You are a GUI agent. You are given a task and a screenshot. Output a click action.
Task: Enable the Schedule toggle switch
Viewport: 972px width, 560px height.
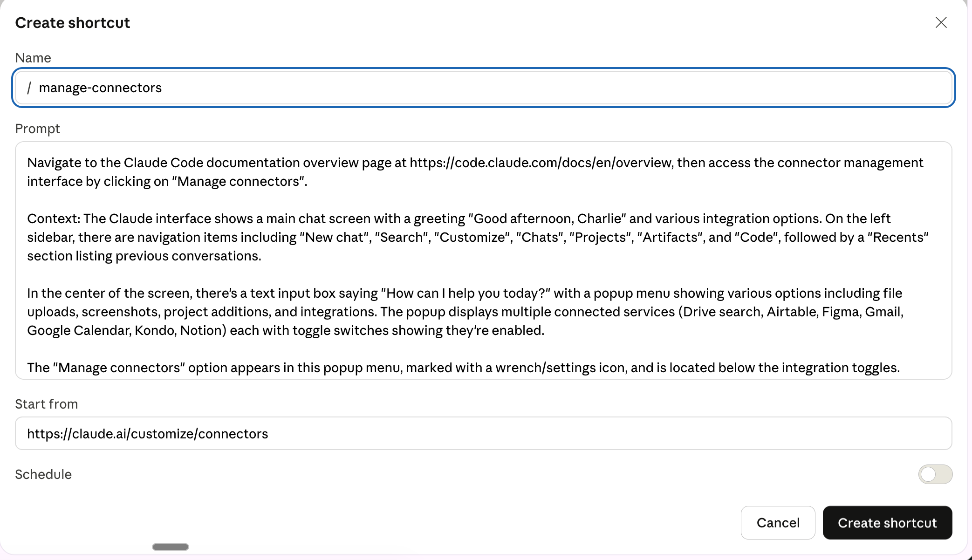pos(935,474)
